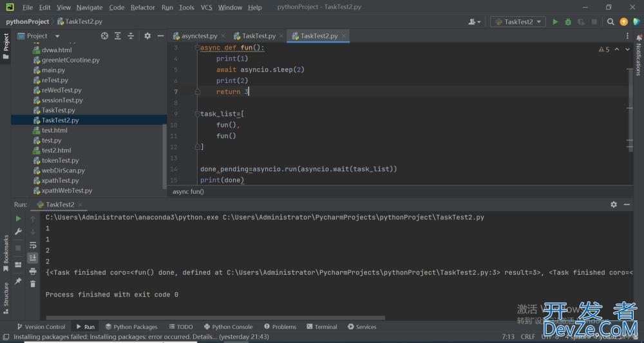Click horizontal scrollbar in Run console

[216, 317]
